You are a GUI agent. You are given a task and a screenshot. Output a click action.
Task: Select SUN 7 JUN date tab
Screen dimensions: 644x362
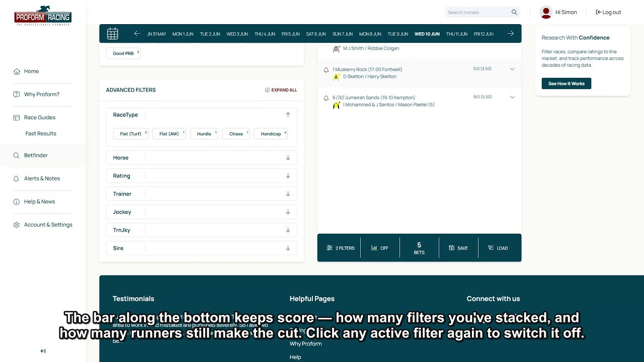click(x=343, y=34)
